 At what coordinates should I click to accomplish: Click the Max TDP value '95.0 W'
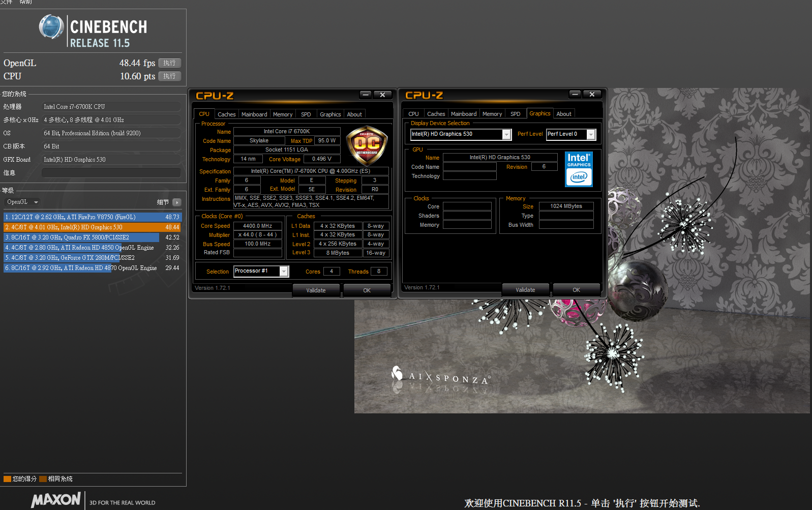(327, 141)
